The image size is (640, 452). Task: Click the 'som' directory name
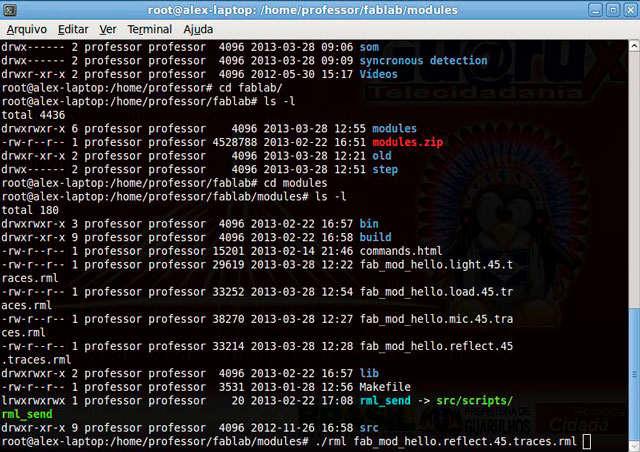pos(369,47)
